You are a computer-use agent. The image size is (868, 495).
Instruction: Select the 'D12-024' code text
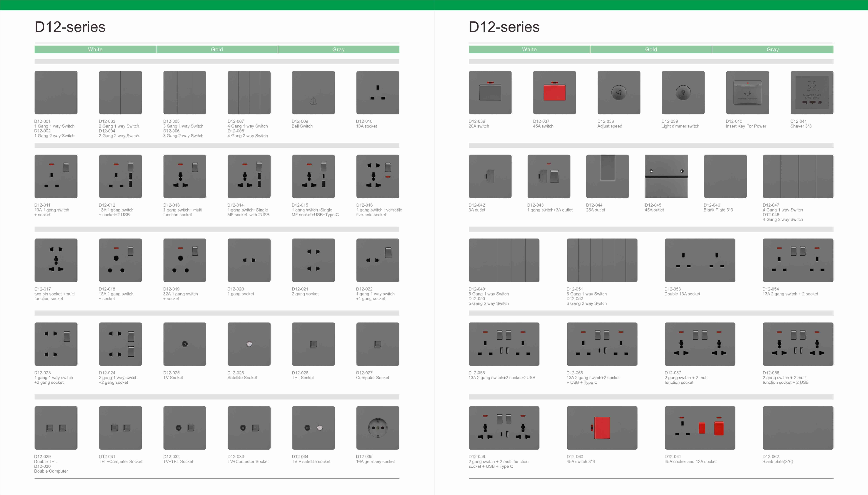click(107, 373)
